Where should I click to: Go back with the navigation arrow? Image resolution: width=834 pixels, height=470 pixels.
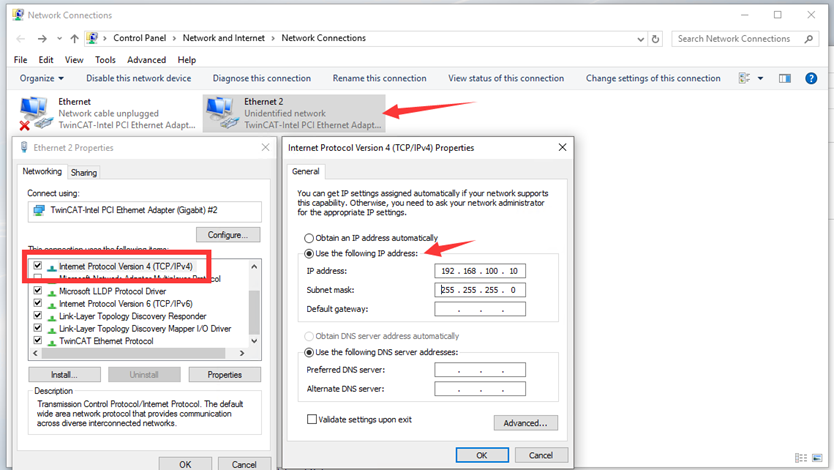21,38
